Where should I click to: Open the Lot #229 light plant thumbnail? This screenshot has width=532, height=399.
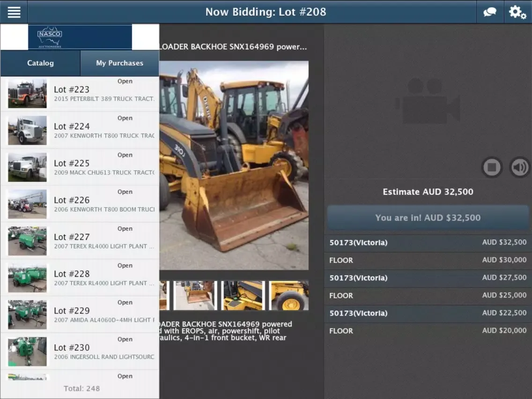pyautogui.click(x=28, y=315)
